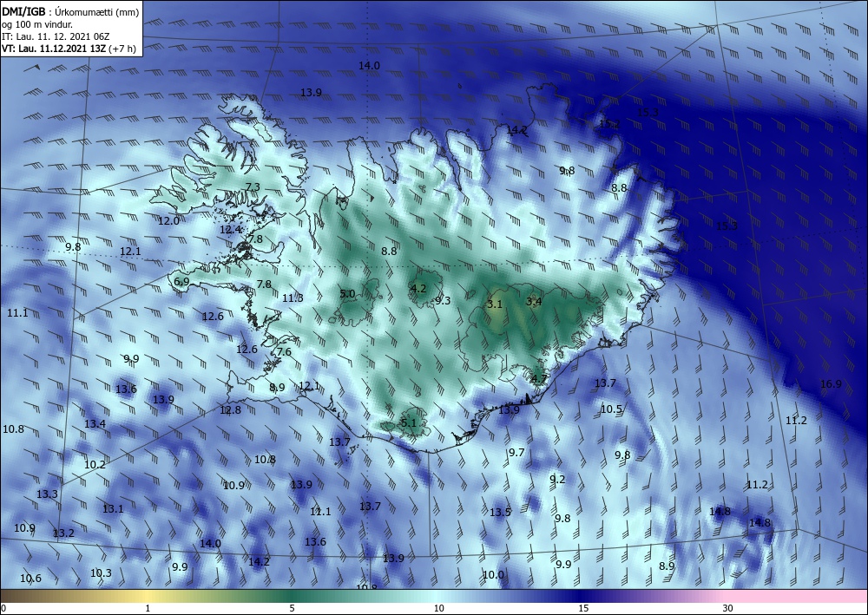Click the 13.2 value label
The width and height of the screenshot is (868, 615).
(63, 533)
